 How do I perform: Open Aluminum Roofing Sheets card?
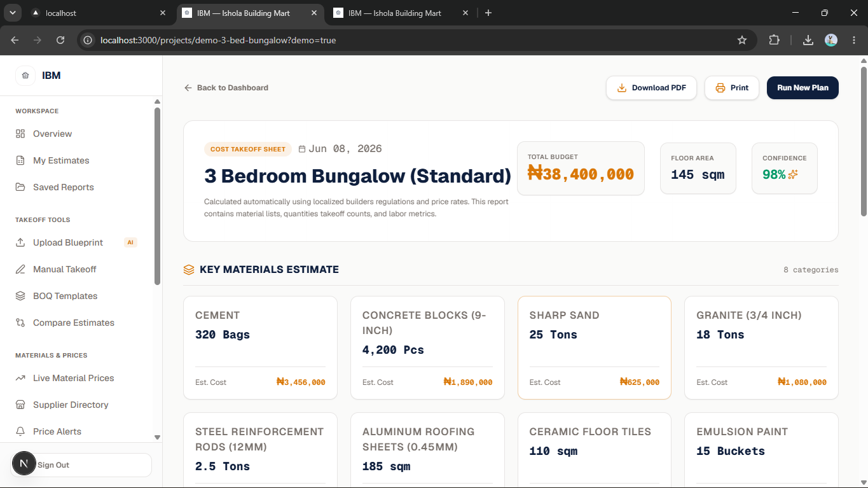point(427,450)
